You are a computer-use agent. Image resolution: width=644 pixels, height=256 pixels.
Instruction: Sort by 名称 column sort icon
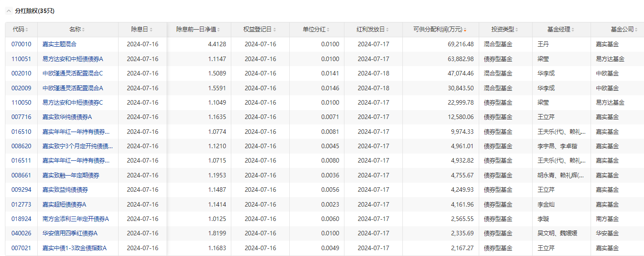tap(84, 30)
